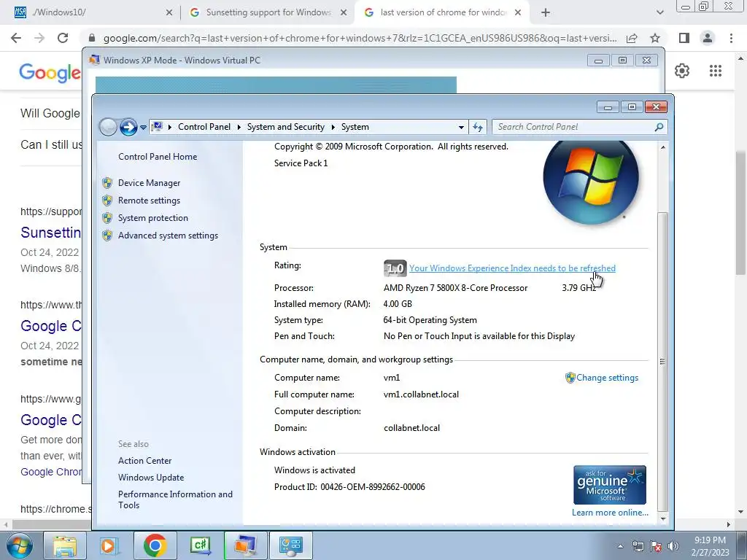Click System and Security breadcrumb
This screenshot has width=747, height=560.
285,127
